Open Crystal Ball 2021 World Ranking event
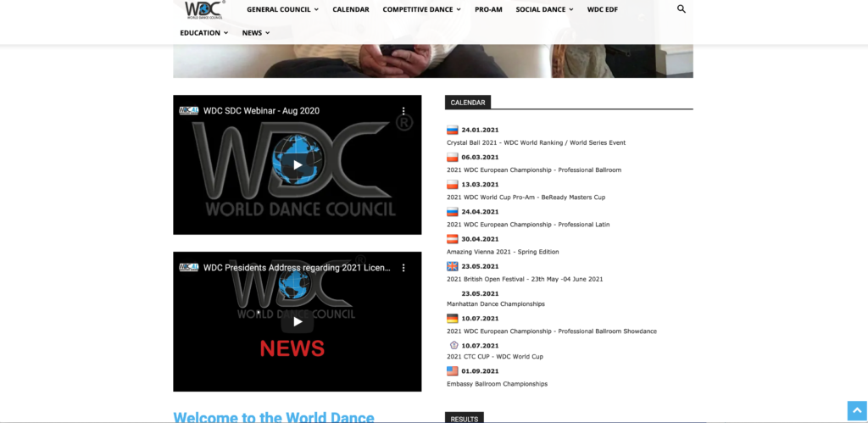Viewport: 868px width, 423px height. (536, 143)
